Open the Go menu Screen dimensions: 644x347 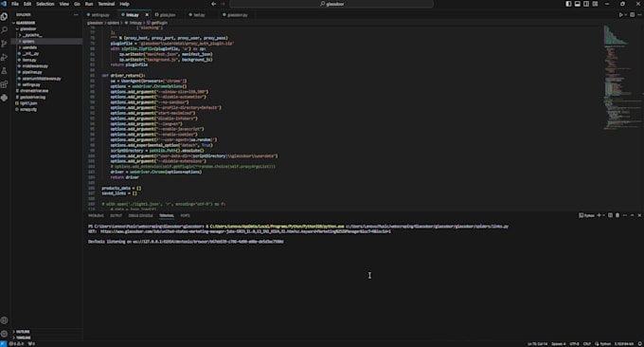77,4
